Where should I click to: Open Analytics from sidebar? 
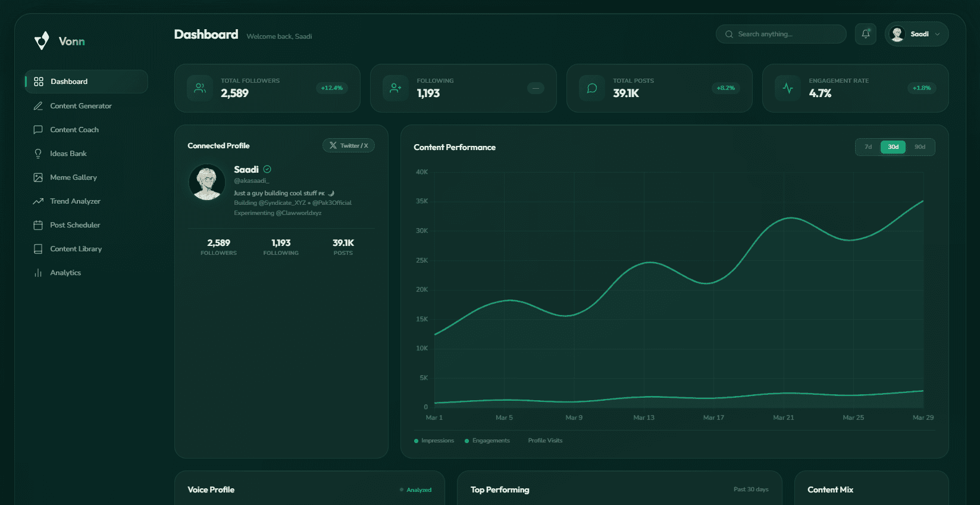tap(86, 273)
